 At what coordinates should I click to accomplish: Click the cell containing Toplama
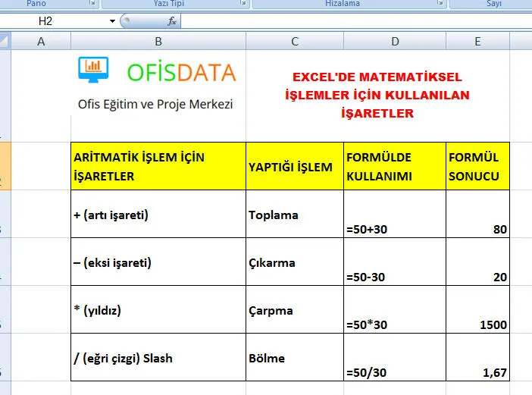tap(294, 215)
